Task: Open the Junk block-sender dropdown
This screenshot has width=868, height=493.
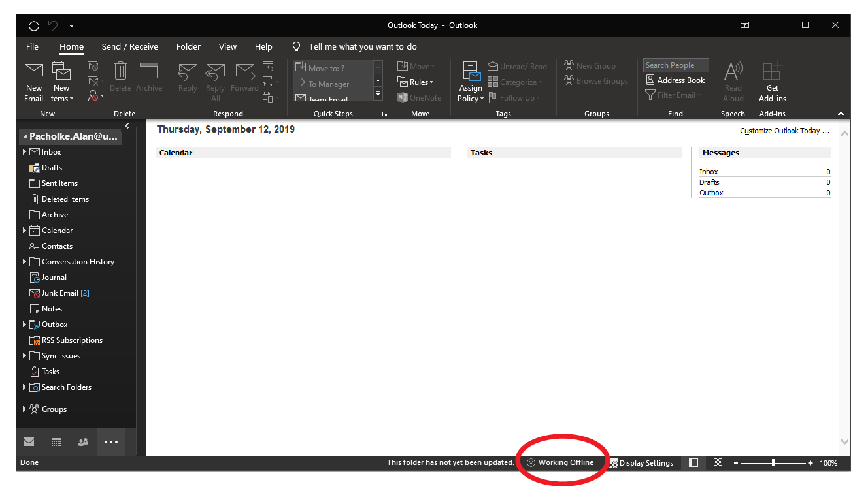Action: coord(95,96)
